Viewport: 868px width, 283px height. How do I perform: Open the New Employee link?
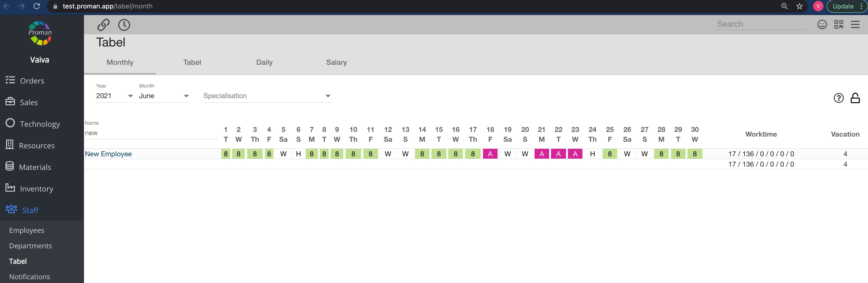pos(108,154)
